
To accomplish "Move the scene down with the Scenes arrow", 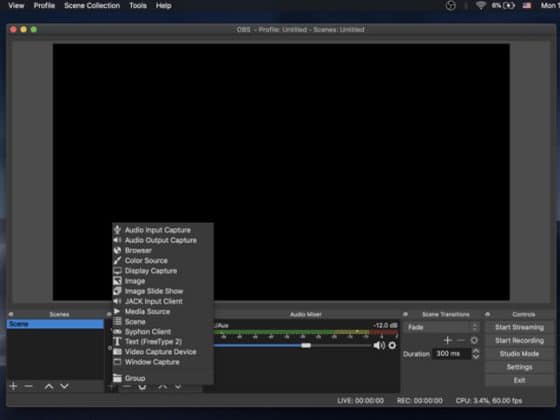I will pyautogui.click(x=65, y=386).
